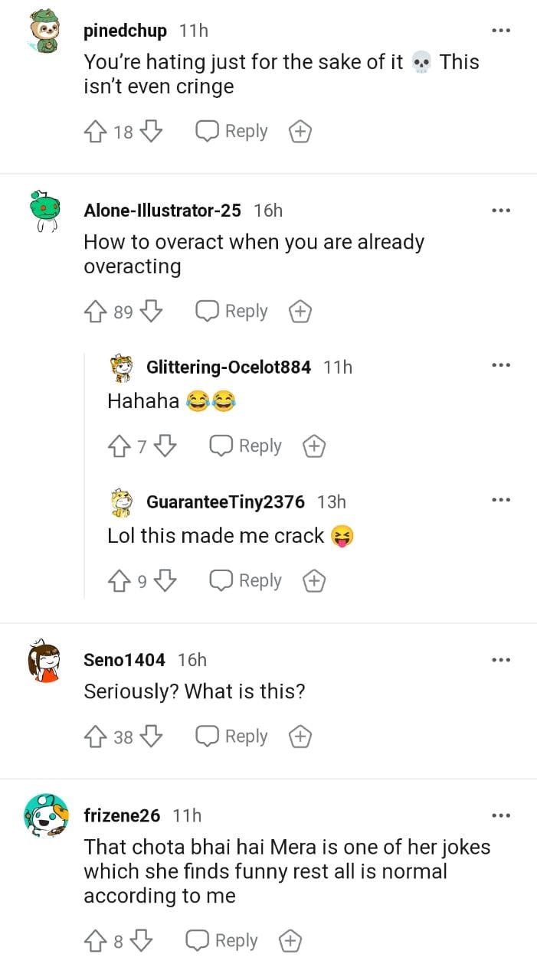Open options menu for GuaranteeTiny2376's reply
537x980 pixels.
coord(500,500)
